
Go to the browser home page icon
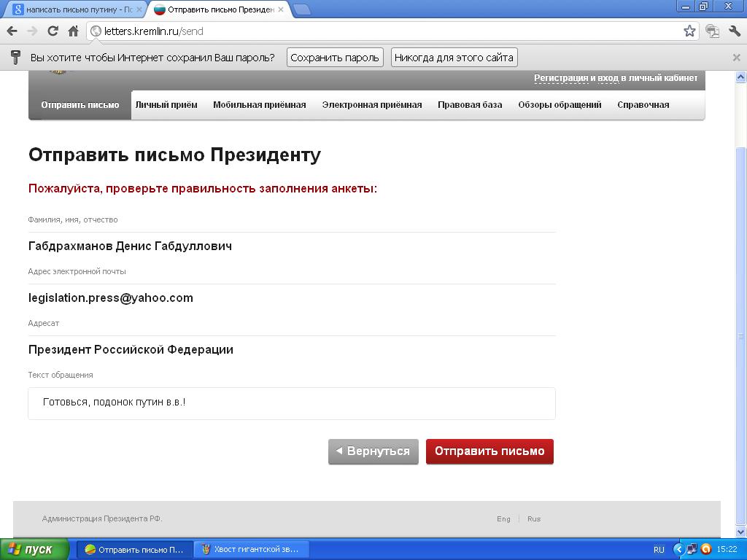(74, 31)
